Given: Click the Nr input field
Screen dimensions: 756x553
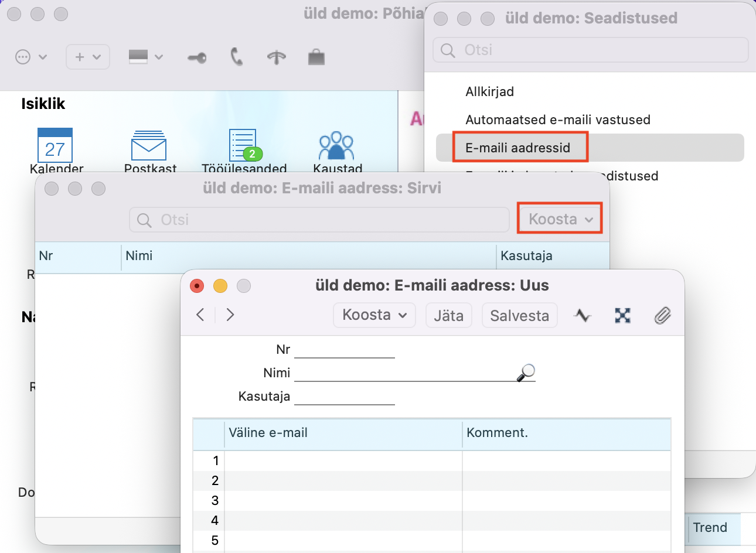Looking at the screenshot, I should (345, 350).
